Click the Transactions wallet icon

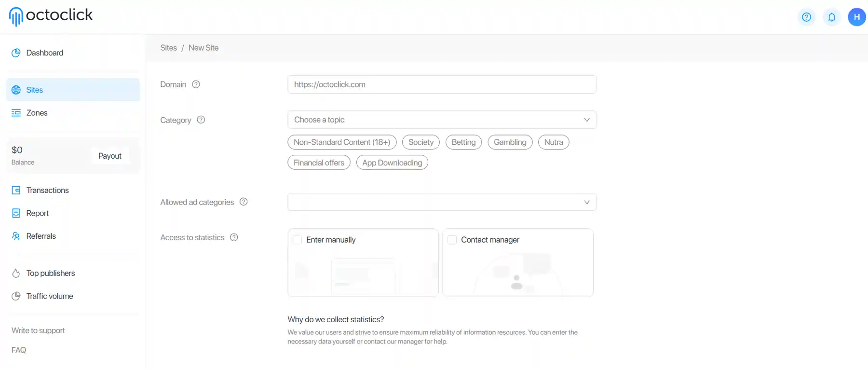pyautogui.click(x=16, y=190)
